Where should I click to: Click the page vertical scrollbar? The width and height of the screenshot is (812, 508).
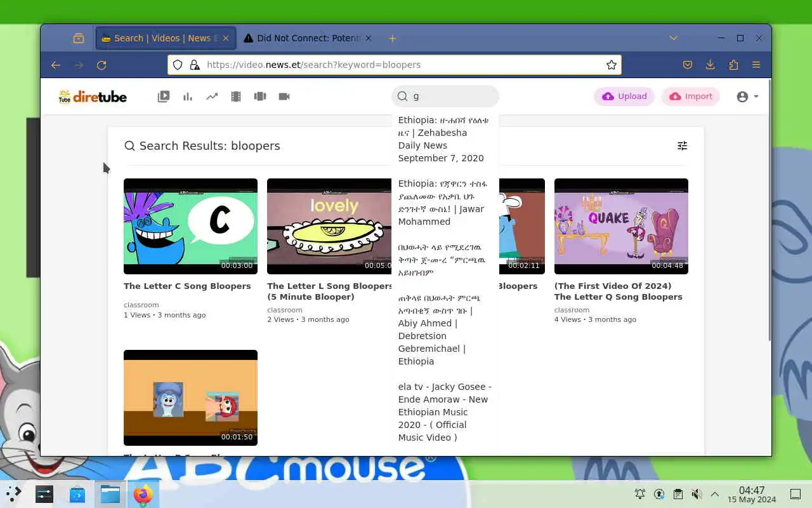pos(769,210)
